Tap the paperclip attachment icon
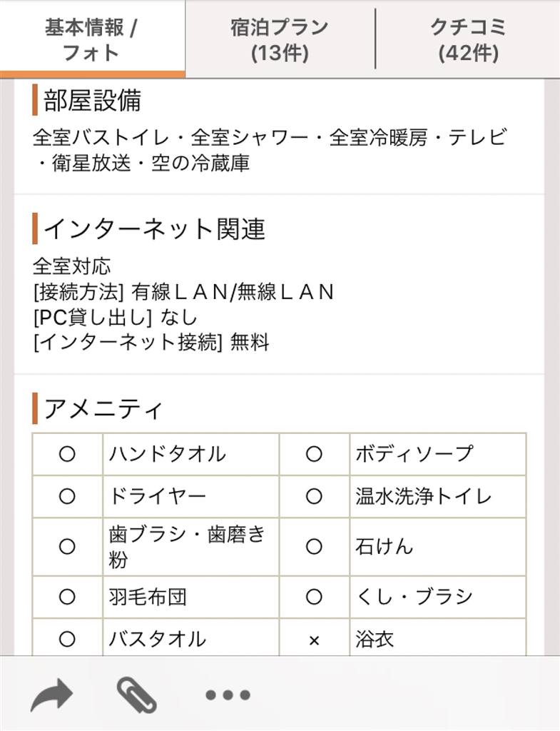560x731 pixels. 136,694
